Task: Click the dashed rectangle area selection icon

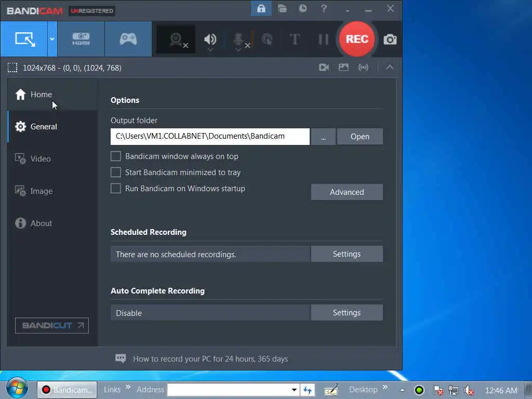Action: (x=12, y=68)
